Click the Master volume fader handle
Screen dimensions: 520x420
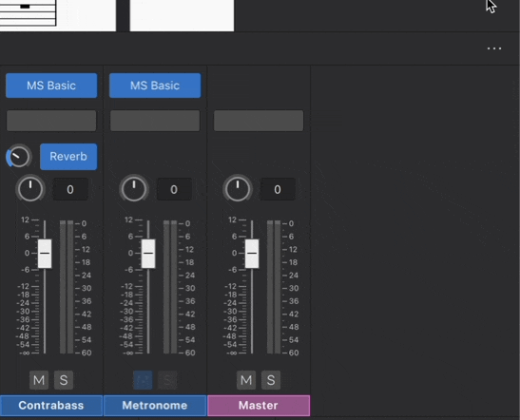(x=252, y=254)
